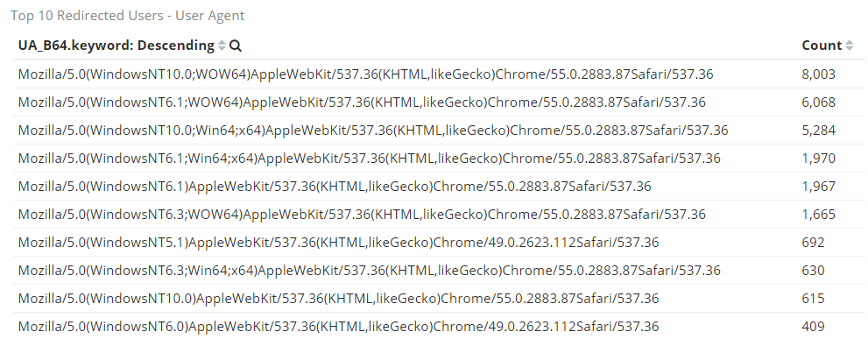
Task: Select the WindowsNT10.0;Win64;x64 user agent row
Action: click(x=440, y=131)
